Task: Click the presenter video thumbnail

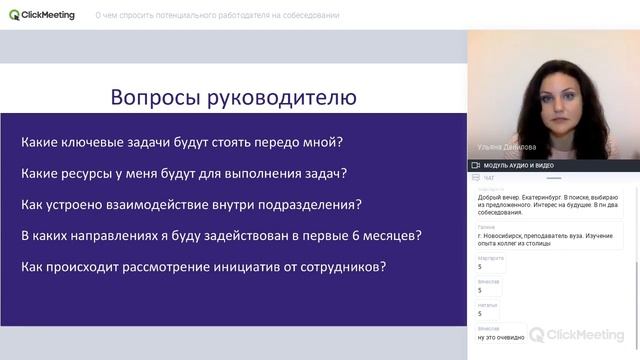Action: point(553,95)
